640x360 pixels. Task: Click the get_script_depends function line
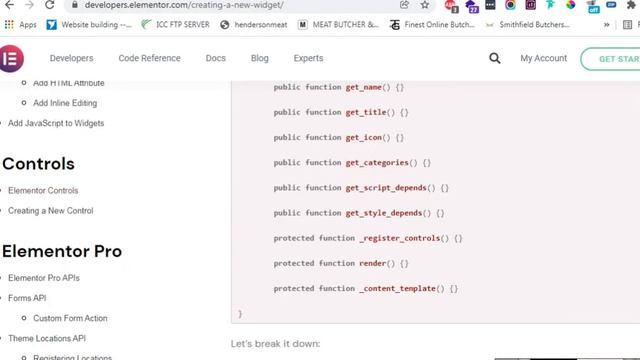point(361,188)
